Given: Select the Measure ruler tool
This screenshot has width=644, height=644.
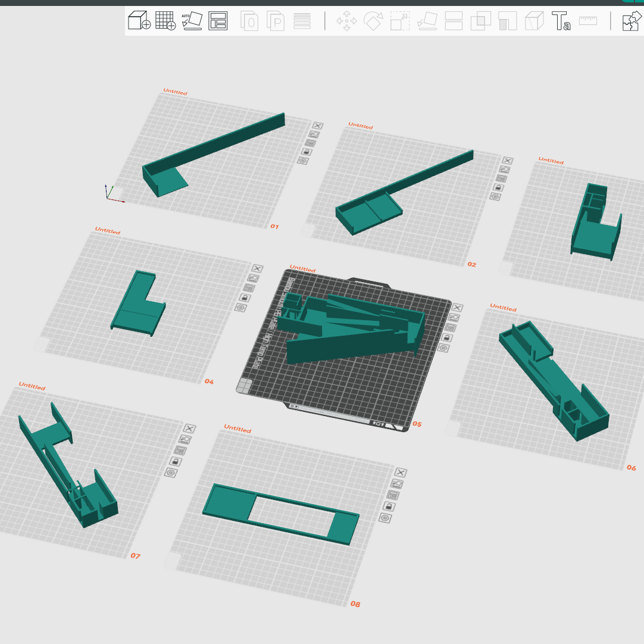Looking at the screenshot, I should [588, 21].
